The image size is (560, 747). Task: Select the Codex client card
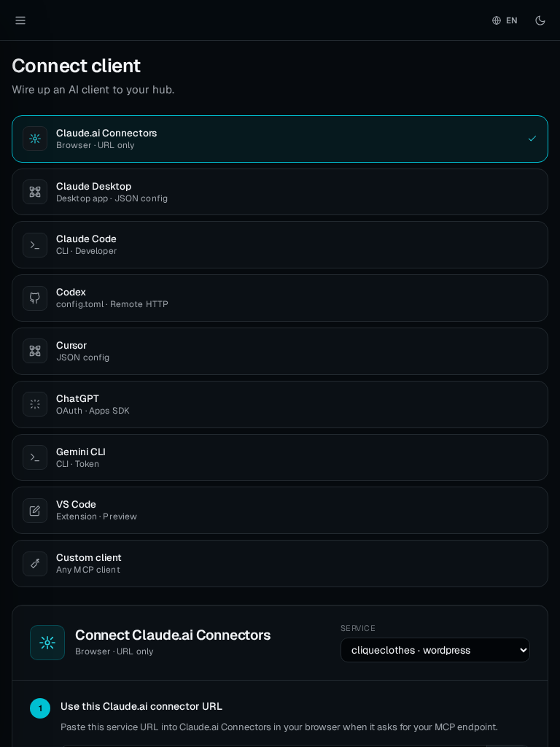[280, 298]
